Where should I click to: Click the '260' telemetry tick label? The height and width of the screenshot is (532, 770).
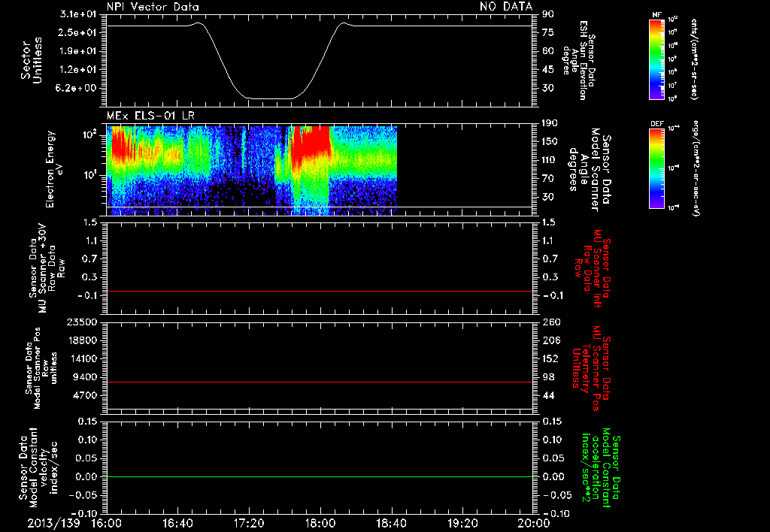pyautogui.click(x=551, y=322)
